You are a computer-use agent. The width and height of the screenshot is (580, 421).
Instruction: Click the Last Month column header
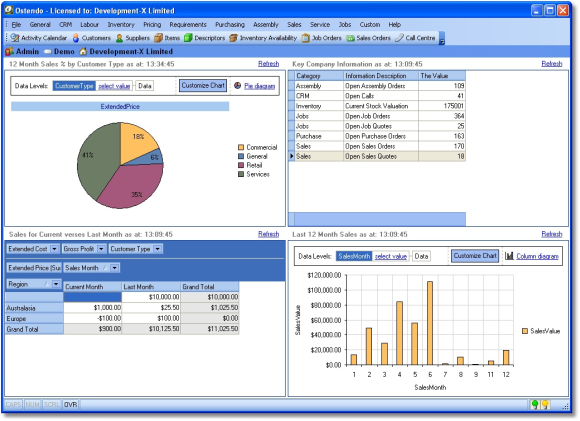[x=151, y=287]
